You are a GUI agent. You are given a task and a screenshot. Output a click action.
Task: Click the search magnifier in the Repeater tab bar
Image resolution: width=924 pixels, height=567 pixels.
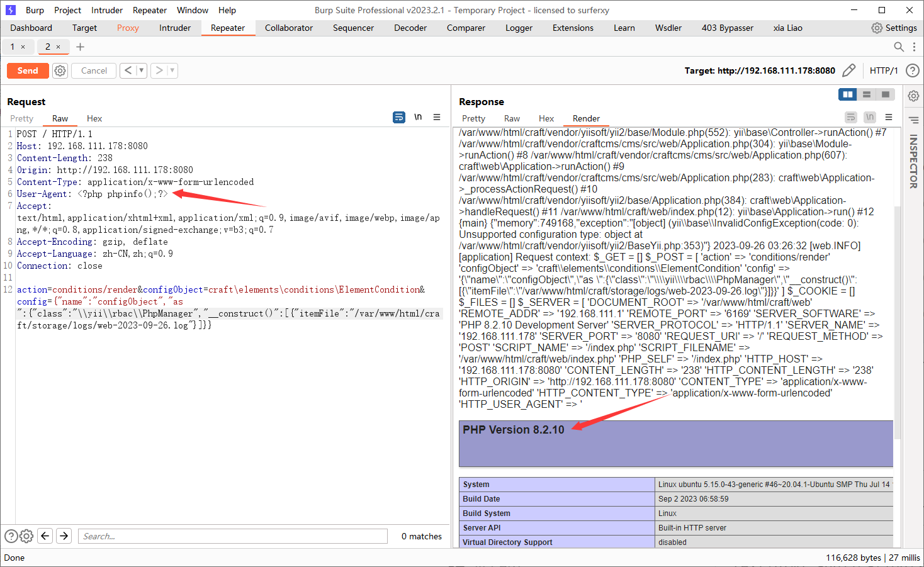click(899, 47)
